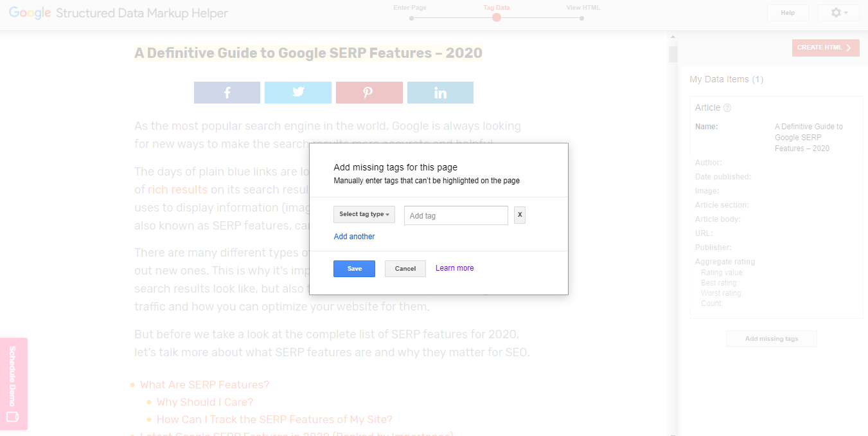The height and width of the screenshot is (436, 868).
Task: Click the Author: field label
Action: tap(709, 163)
